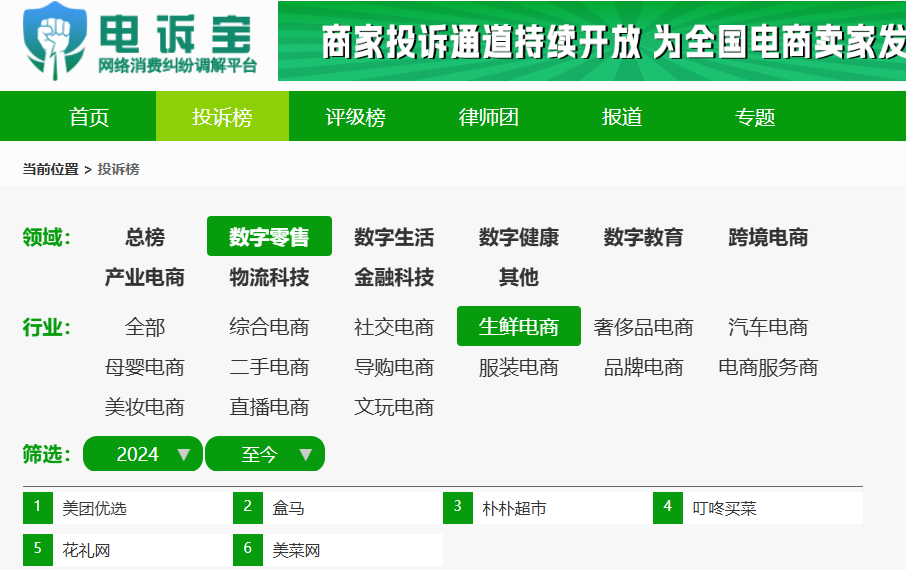Image resolution: width=906 pixels, height=570 pixels.
Task: Choose 服装电商 industry
Action: pos(519,367)
